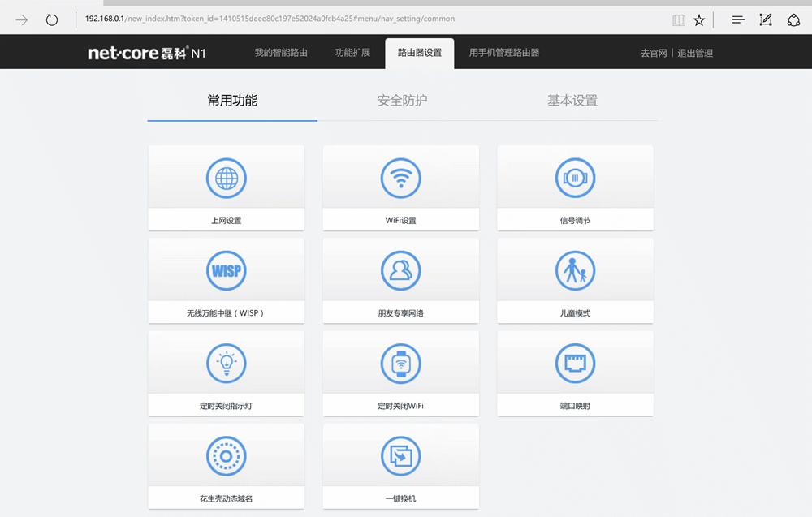The height and width of the screenshot is (517, 812).
Task: Log out using 退出管理
Action: pyautogui.click(x=698, y=52)
